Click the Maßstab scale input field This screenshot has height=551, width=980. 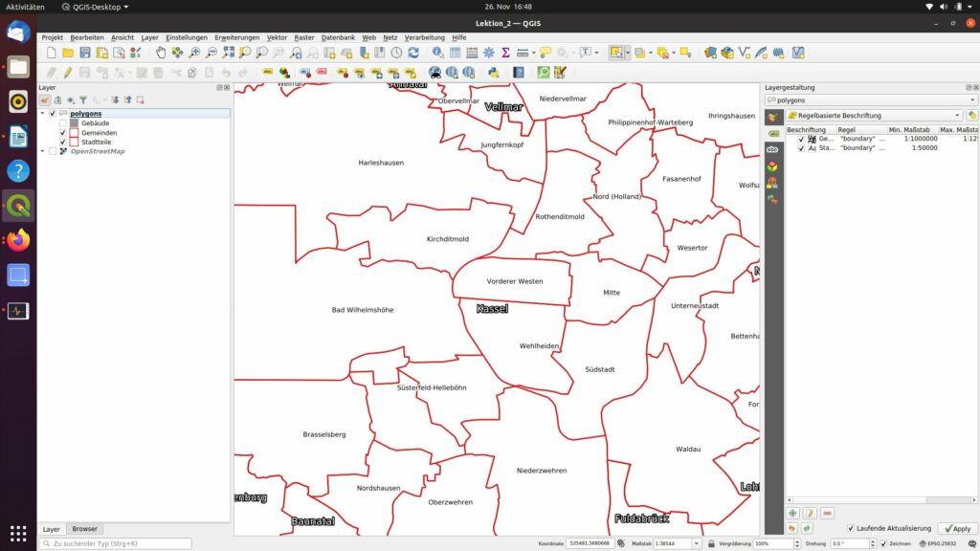coord(672,543)
